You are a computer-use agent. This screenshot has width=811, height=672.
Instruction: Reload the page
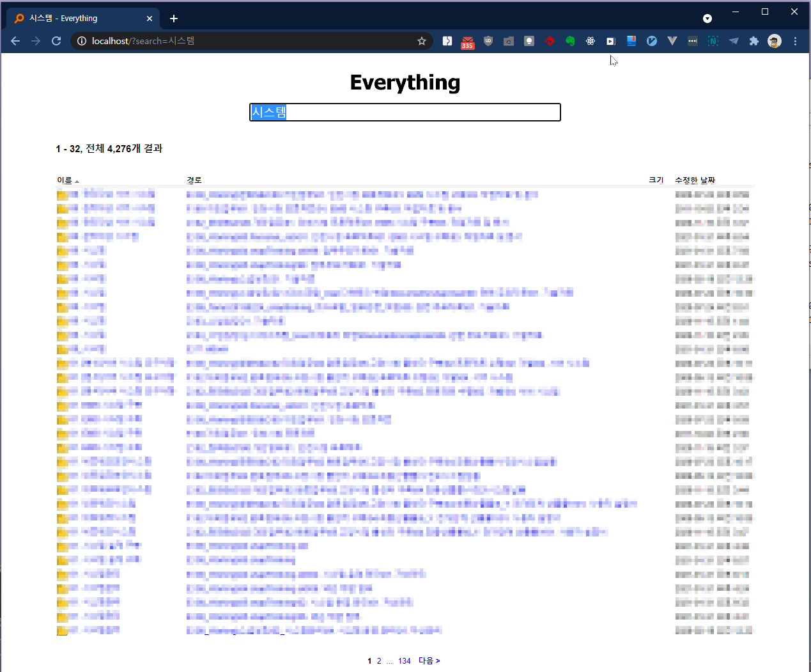click(56, 41)
